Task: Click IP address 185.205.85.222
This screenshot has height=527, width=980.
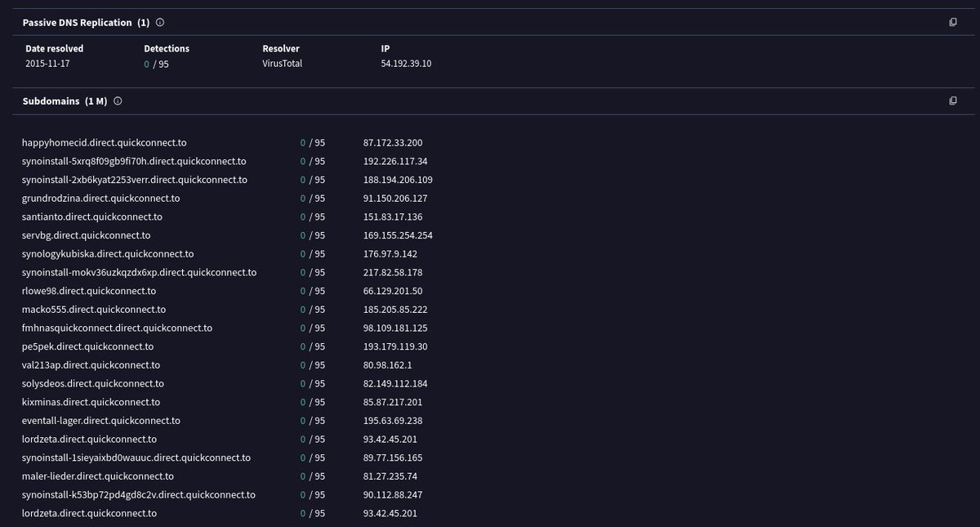Action: click(x=395, y=310)
